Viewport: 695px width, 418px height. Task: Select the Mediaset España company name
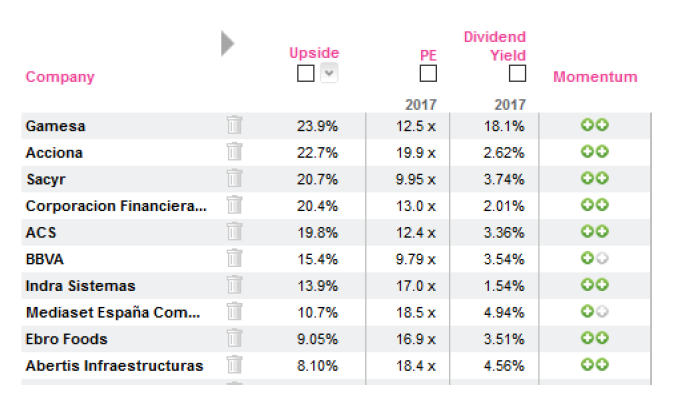pyautogui.click(x=114, y=312)
